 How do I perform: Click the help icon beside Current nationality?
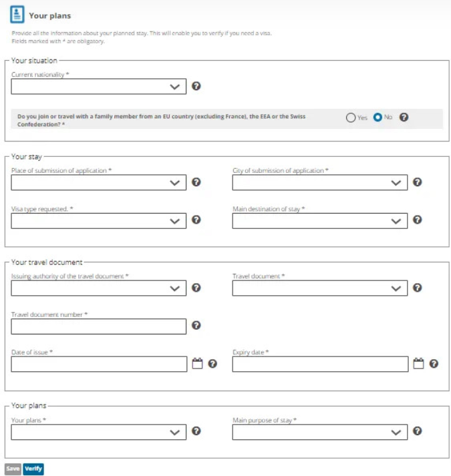coord(196,86)
